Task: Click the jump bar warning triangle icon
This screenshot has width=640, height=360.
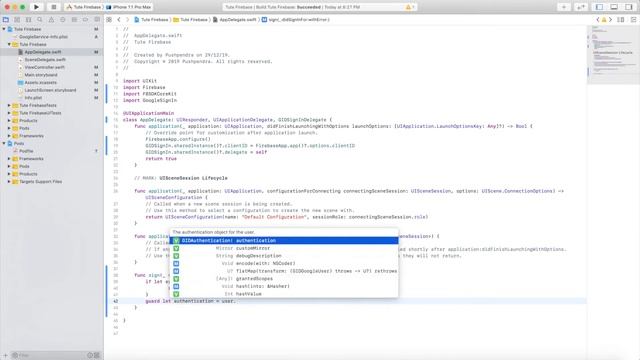Action: (604, 20)
